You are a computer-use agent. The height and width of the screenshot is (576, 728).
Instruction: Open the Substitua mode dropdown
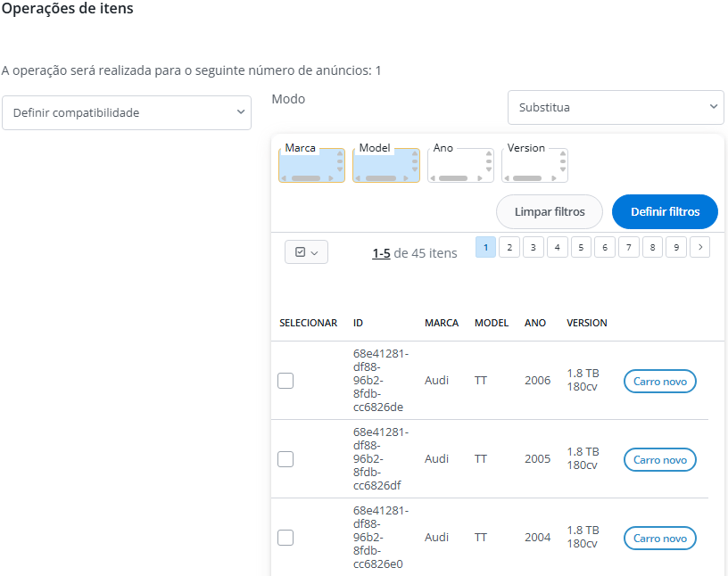[616, 107]
